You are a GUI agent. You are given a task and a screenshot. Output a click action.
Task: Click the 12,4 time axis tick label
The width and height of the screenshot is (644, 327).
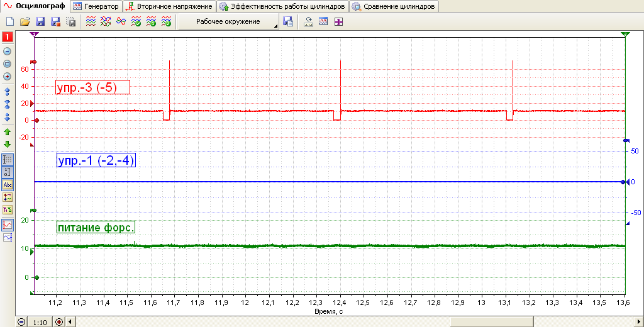pos(340,302)
